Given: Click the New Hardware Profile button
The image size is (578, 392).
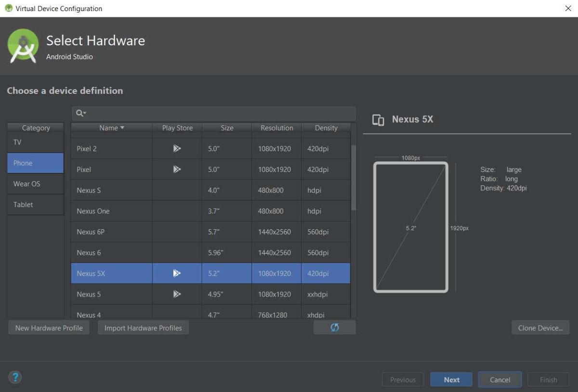Looking at the screenshot, I should pyautogui.click(x=49, y=328).
